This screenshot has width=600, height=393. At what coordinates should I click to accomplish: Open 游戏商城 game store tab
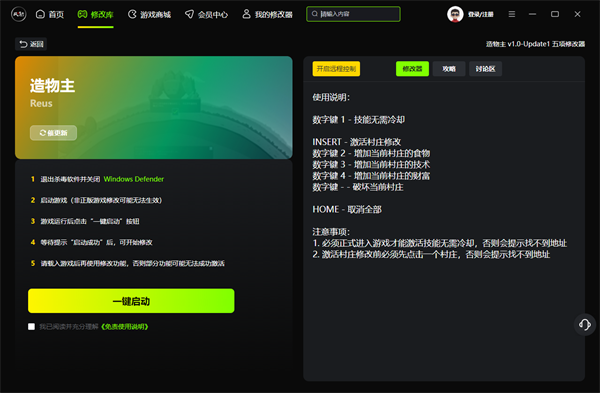(149, 15)
